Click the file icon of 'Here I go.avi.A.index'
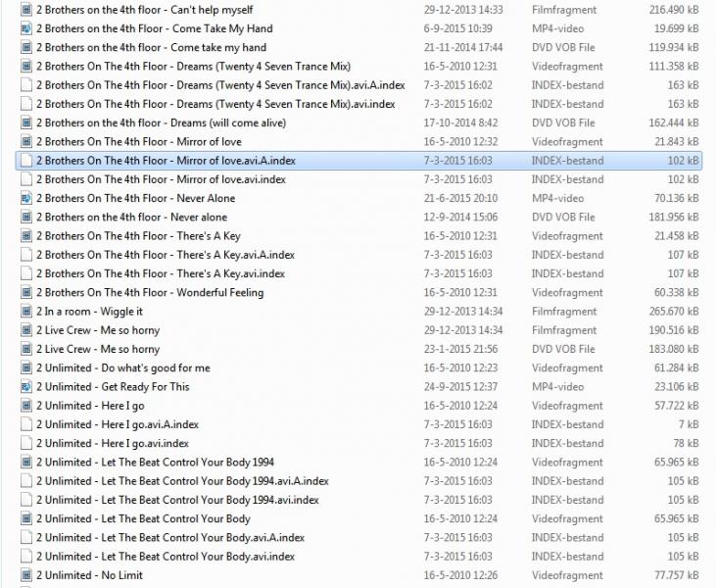Image resolution: width=716 pixels, height=588 pixels. click(26, 424)
